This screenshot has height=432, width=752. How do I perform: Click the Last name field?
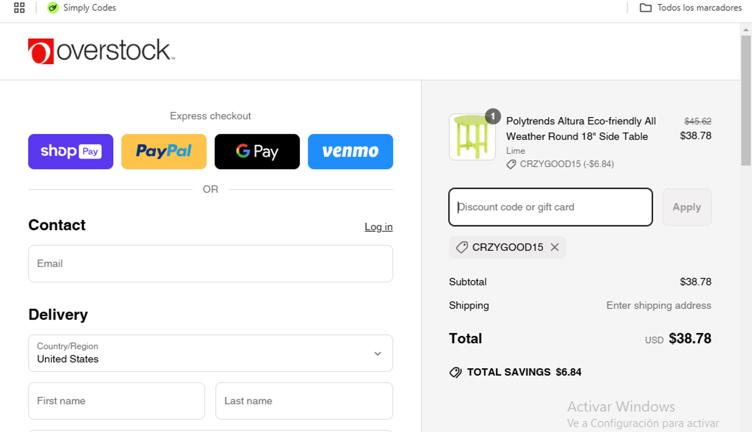304,401
